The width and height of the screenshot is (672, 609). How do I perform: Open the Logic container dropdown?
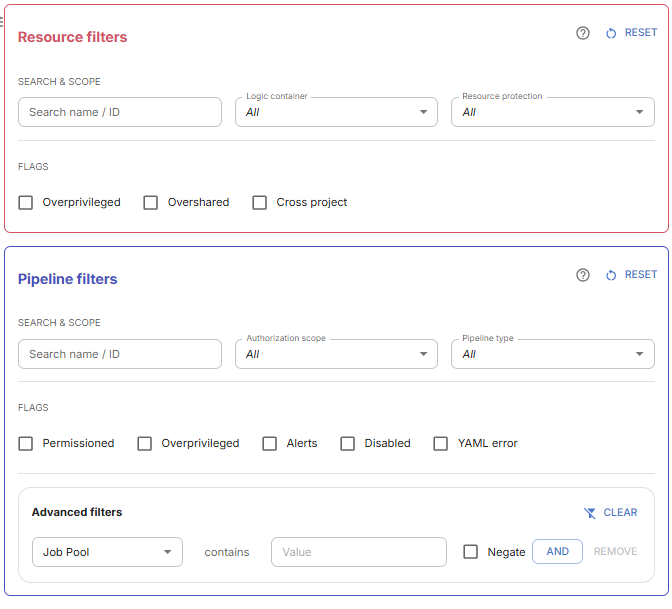click(336, 112)
